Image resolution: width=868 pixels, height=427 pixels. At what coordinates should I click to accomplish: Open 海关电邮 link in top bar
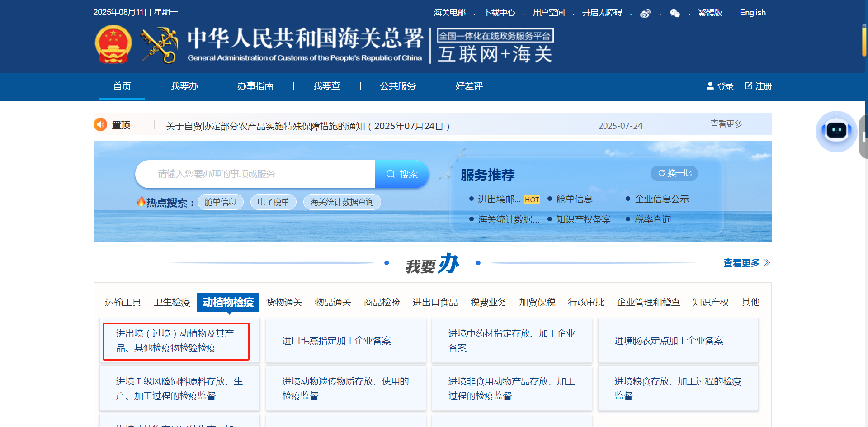click(449, 13)
